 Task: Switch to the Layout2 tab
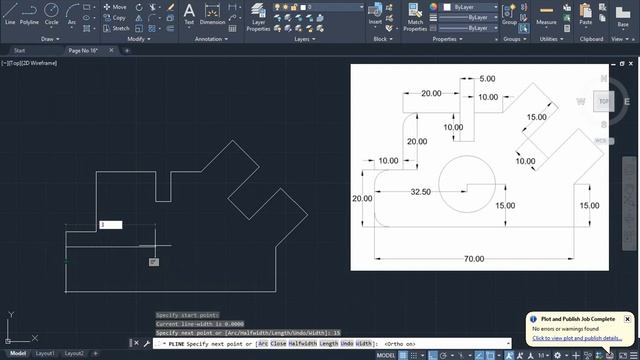[x=74, y=353]
